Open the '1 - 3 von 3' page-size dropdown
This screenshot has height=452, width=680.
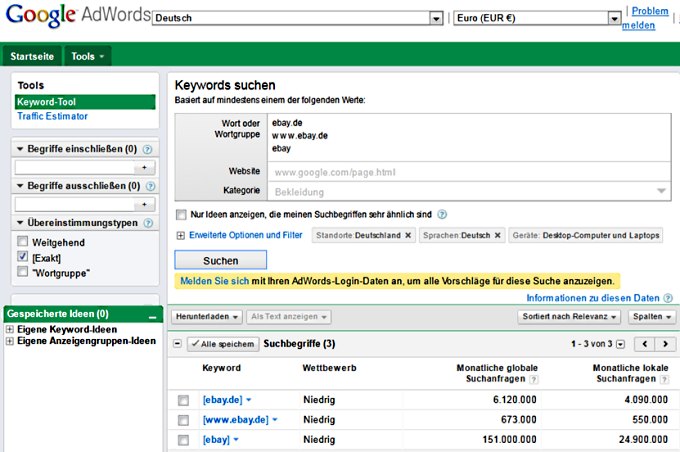(621, 344)
